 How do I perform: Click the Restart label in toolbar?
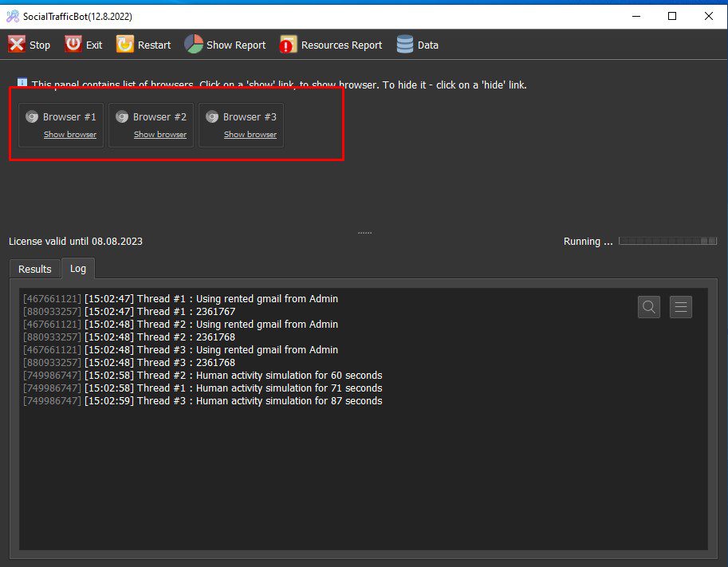tap(154, 45)
